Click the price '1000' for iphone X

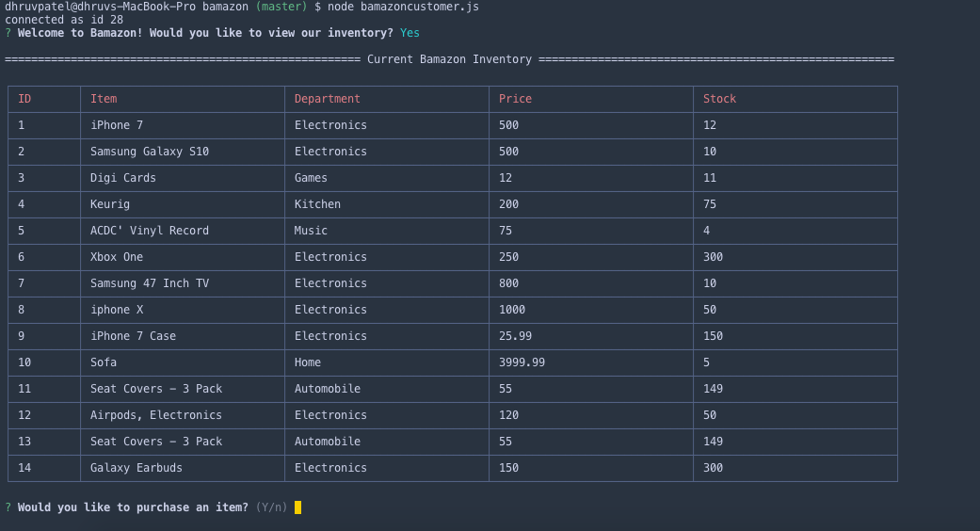pos(512,310)
